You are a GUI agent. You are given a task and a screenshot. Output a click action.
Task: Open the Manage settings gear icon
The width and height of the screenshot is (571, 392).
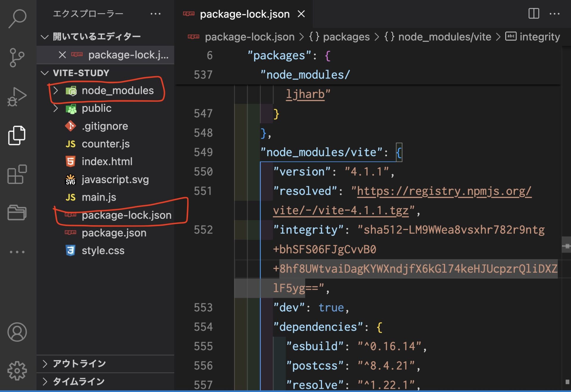click(16, 371)
